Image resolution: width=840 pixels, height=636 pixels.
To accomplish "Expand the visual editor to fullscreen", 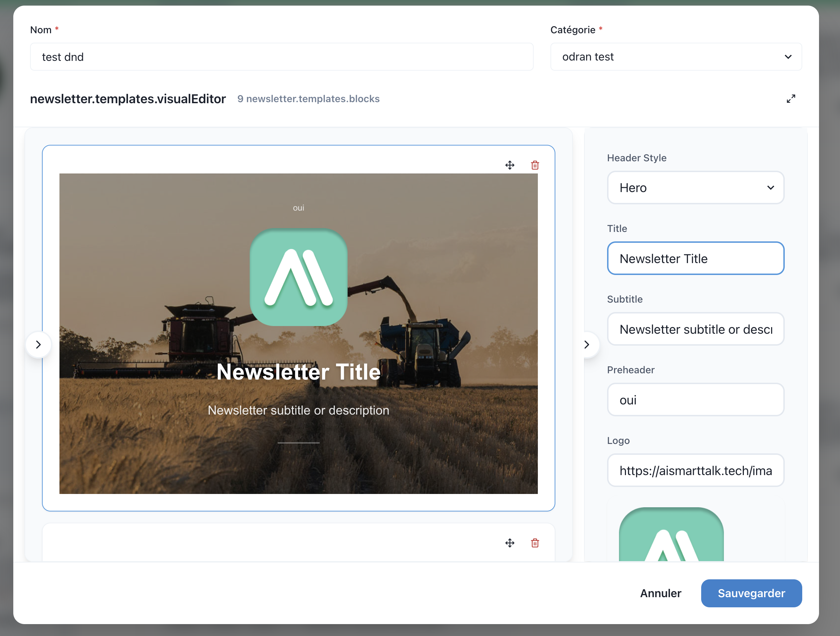I will (791, 99).
